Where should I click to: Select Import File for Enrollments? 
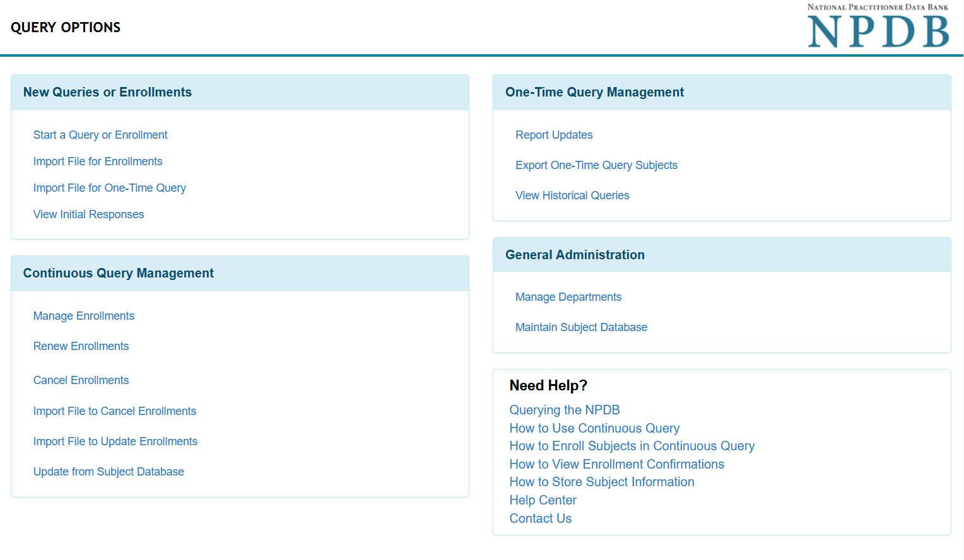(x=98, y=161)
